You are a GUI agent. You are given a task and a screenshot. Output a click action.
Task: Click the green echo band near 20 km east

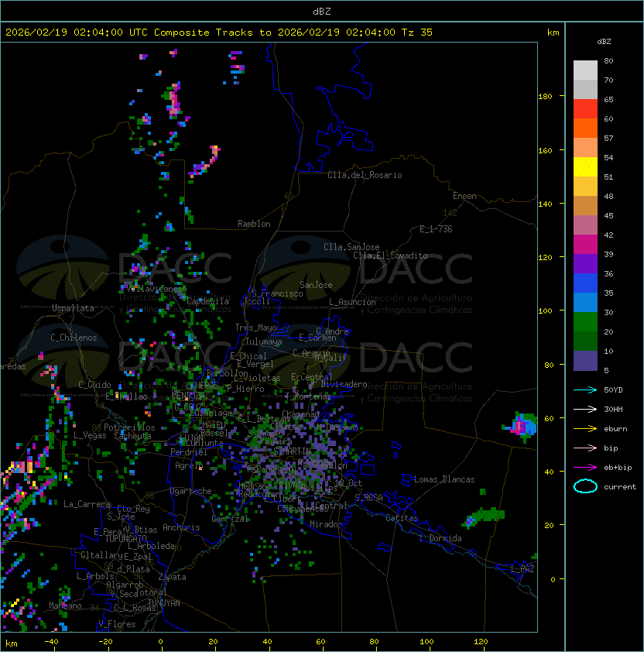coord(483,516)
